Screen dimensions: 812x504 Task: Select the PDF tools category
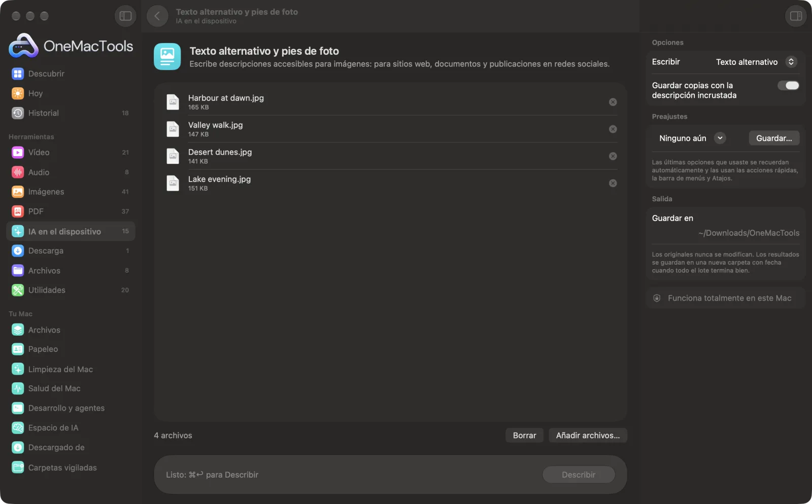pyautogui.click(x=71, y=211)
